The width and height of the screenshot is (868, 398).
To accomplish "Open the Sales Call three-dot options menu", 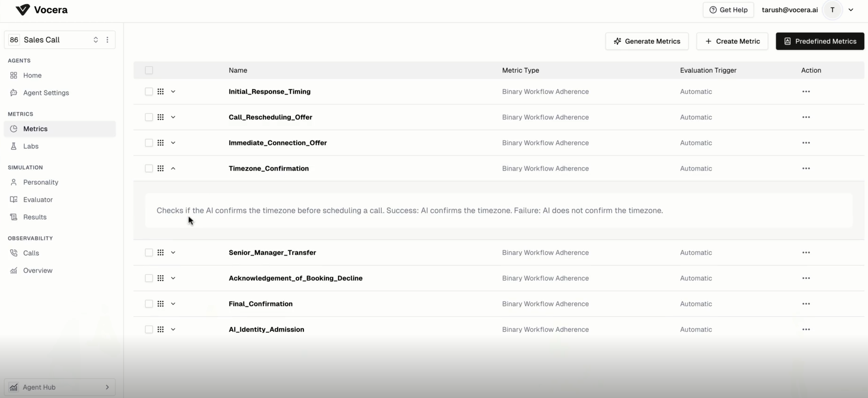I will [107, 40].
